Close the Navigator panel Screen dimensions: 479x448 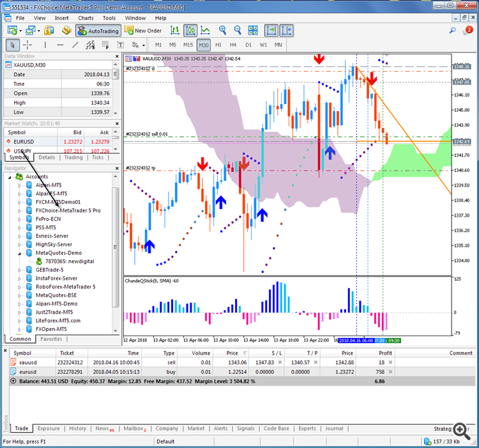pos(117,168)
